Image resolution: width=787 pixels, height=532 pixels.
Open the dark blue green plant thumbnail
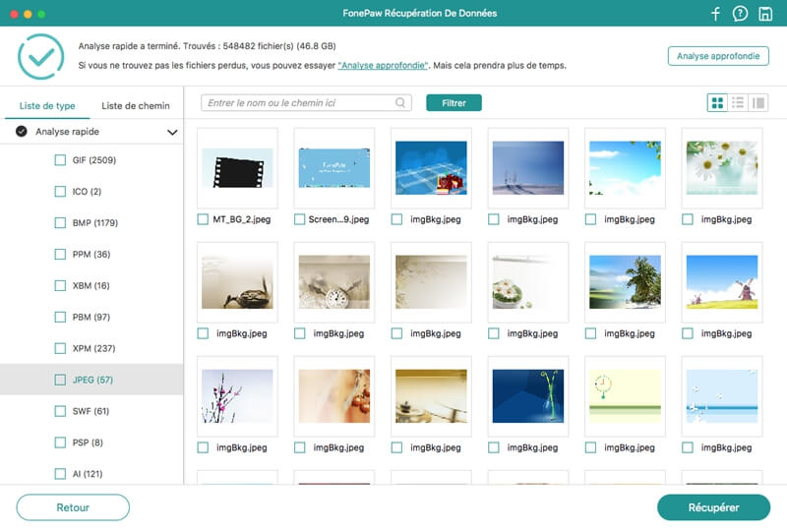(x=528, y=396)
